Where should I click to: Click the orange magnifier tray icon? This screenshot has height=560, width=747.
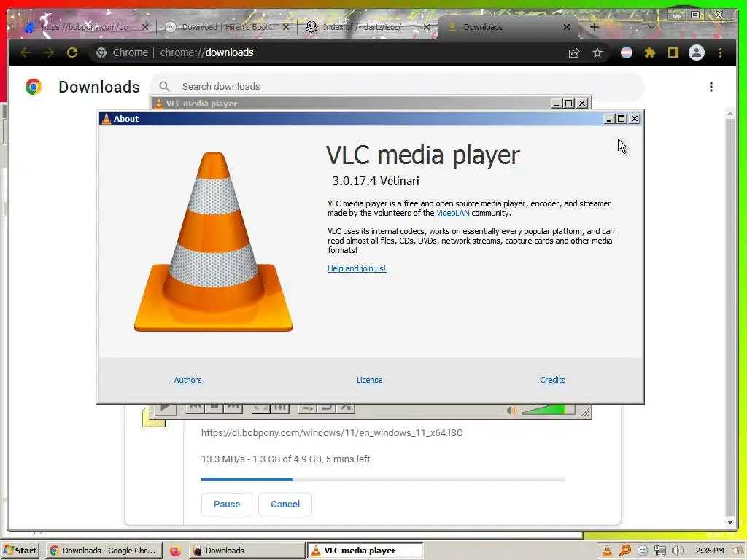(625, 551)
